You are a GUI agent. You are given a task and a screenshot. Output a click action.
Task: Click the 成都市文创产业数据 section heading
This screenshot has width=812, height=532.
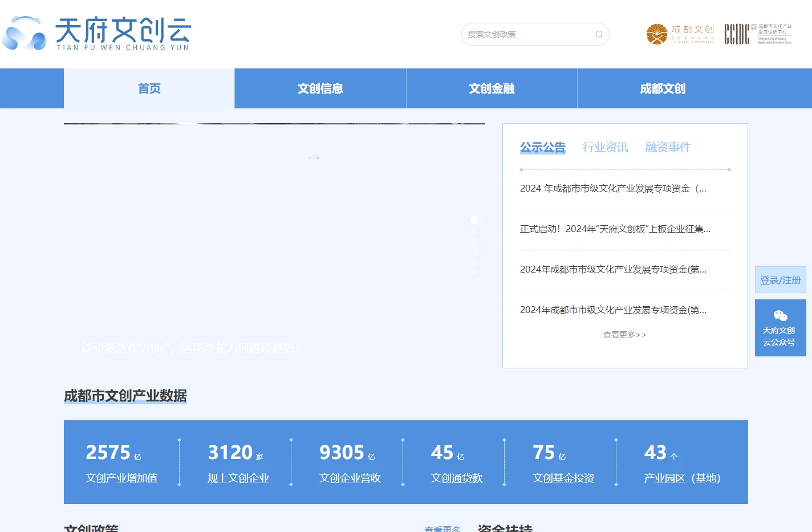pyautogui.click(x=125, y=396)
